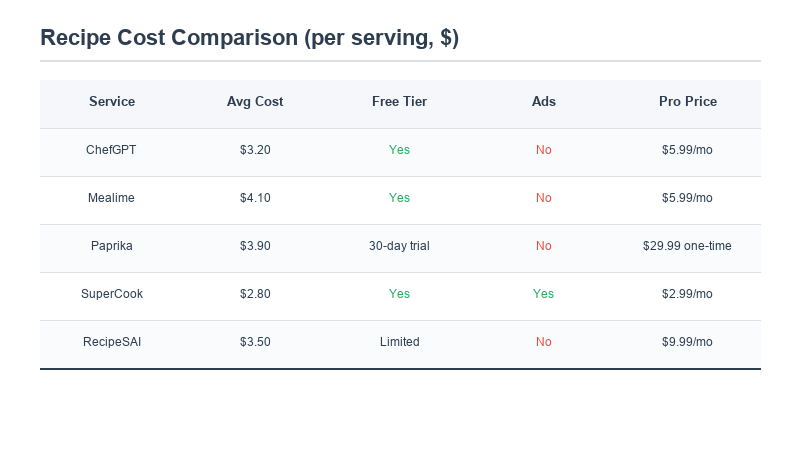Select the $2.80 average cost cell
The image size is (800, 450).
point(255,294)
